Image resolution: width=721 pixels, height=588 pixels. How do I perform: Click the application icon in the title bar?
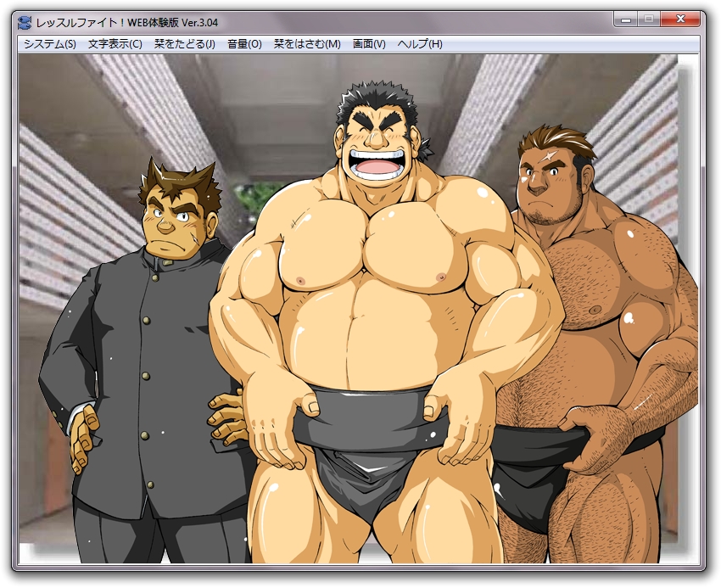coord(25,21)
